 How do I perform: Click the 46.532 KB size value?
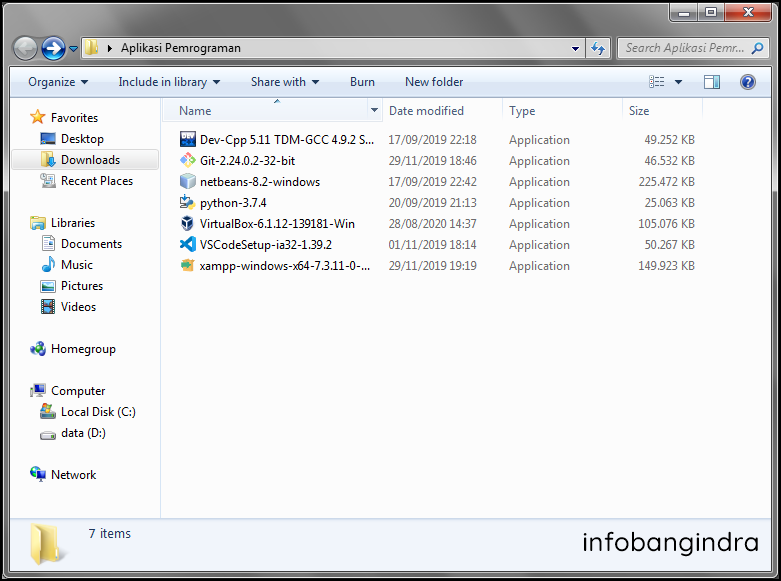click(669, 160)
